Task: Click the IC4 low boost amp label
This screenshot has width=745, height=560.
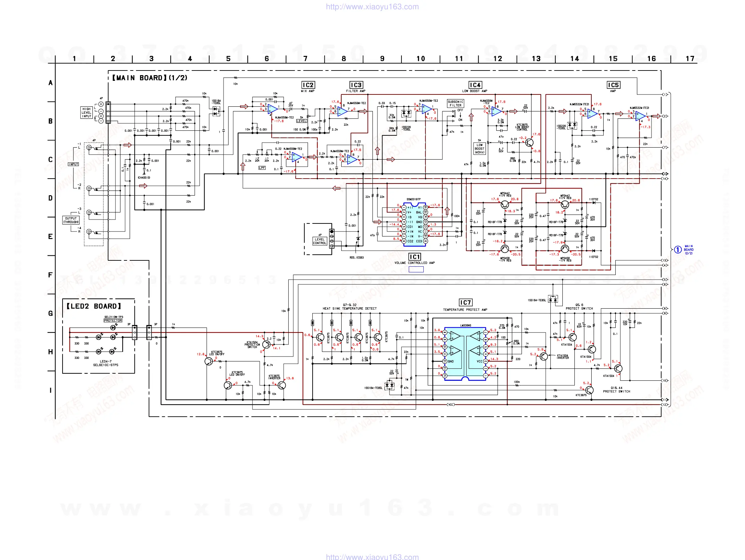Action: coord(475,85)
